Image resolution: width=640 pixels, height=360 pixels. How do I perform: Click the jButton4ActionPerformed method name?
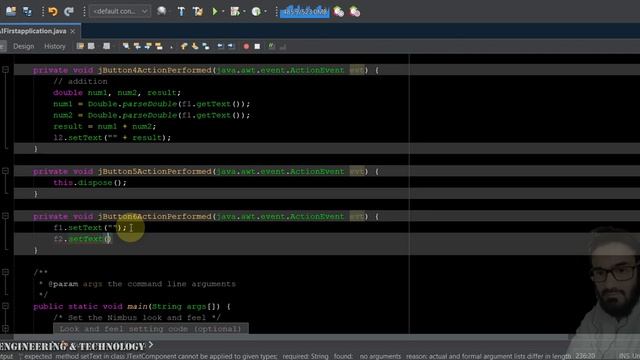click(155, 70)
